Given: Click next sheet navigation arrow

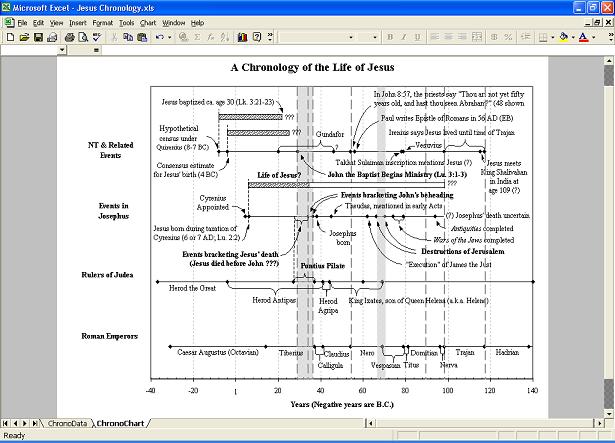Looking at the screenshot, I should point(25,423).
